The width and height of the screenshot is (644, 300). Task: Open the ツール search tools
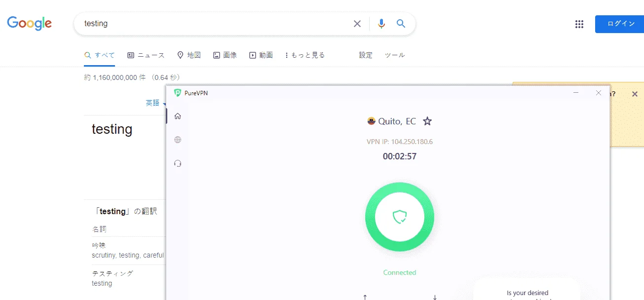point(395,55)
